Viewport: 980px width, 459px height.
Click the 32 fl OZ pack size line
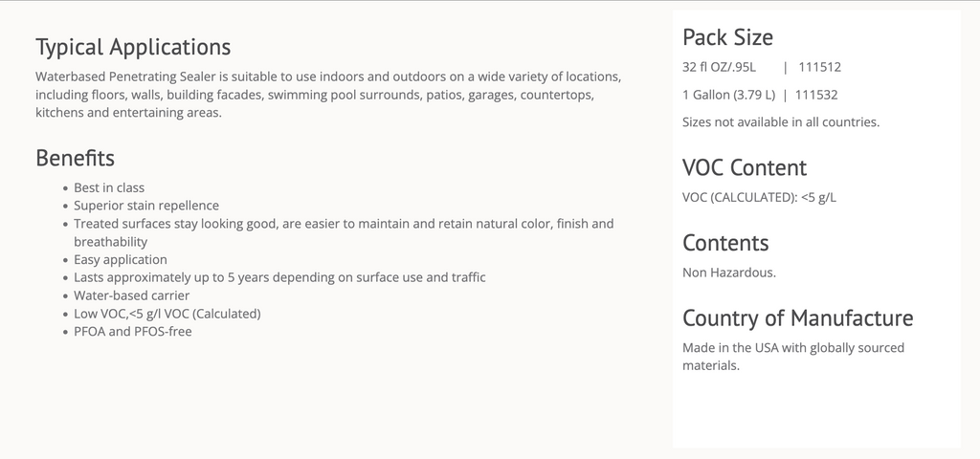[762, 68]
